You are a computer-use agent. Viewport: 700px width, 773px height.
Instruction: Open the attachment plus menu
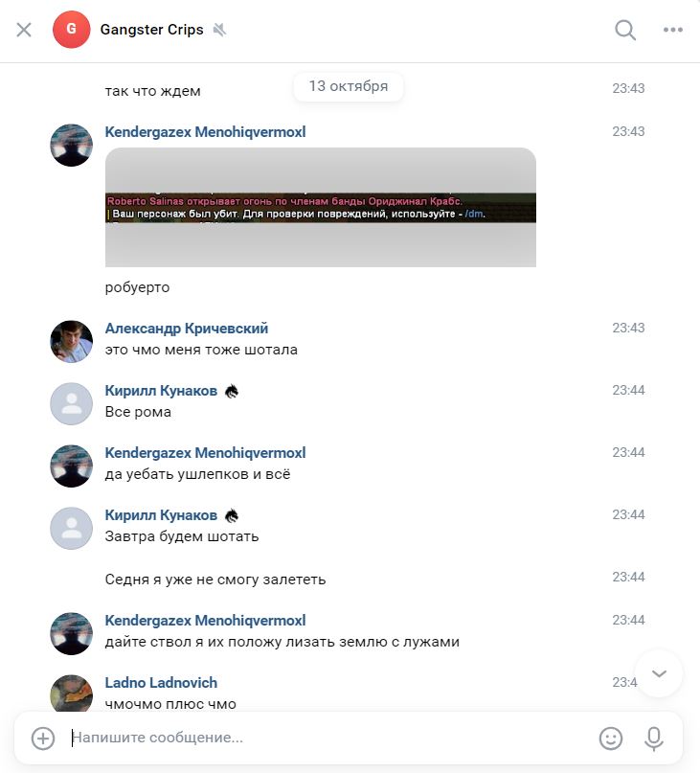coord(43,738)
